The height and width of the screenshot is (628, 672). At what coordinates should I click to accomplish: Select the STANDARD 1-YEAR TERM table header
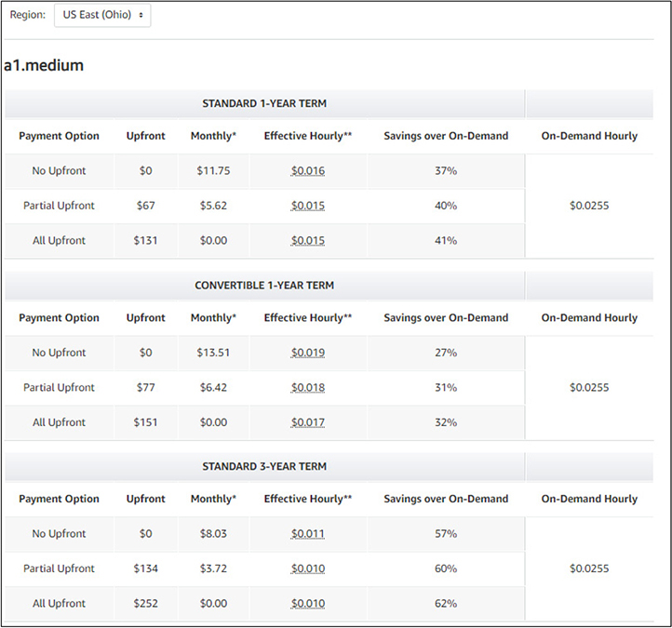[264, 103]
